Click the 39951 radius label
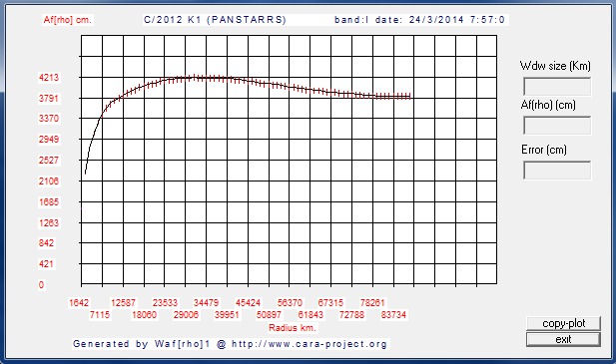616x364 pixels. pos(227,314)
